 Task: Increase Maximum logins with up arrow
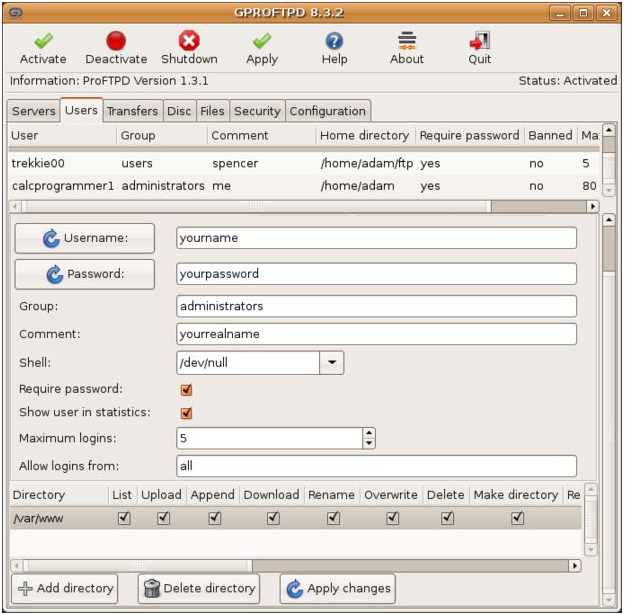pyautogui.click(x=369, y=434)
